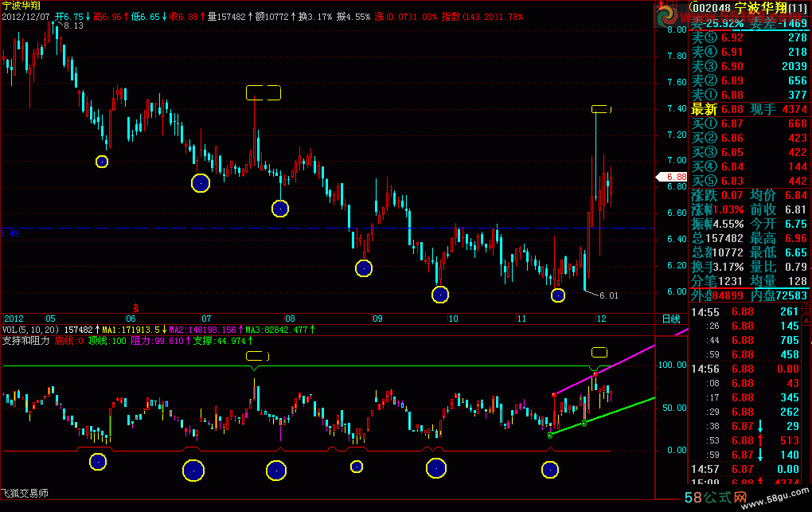Click the VOL(5,10,20) indicator label
The image size is (812, 512).
[30, 330]
